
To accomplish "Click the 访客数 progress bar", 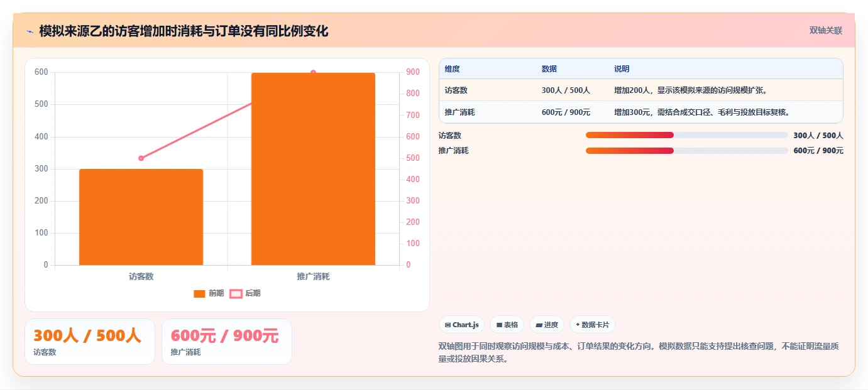I will click(x=686, y=135).
